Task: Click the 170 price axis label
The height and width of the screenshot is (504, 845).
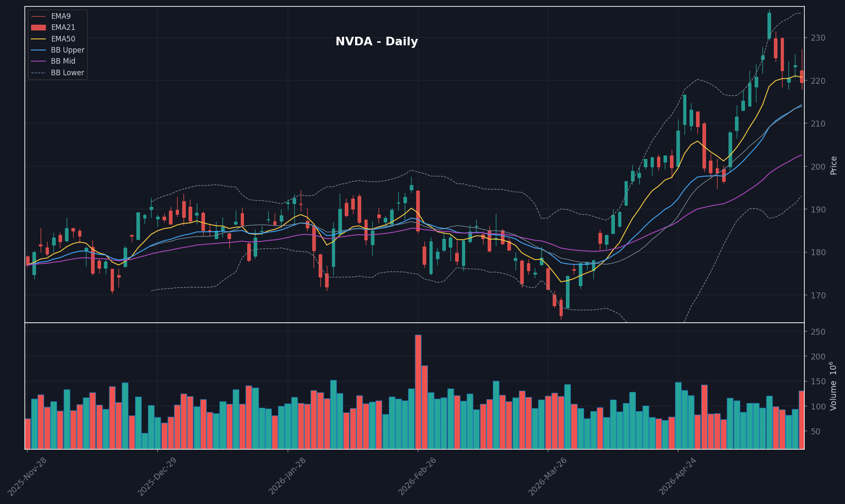Action: (818, 295)
